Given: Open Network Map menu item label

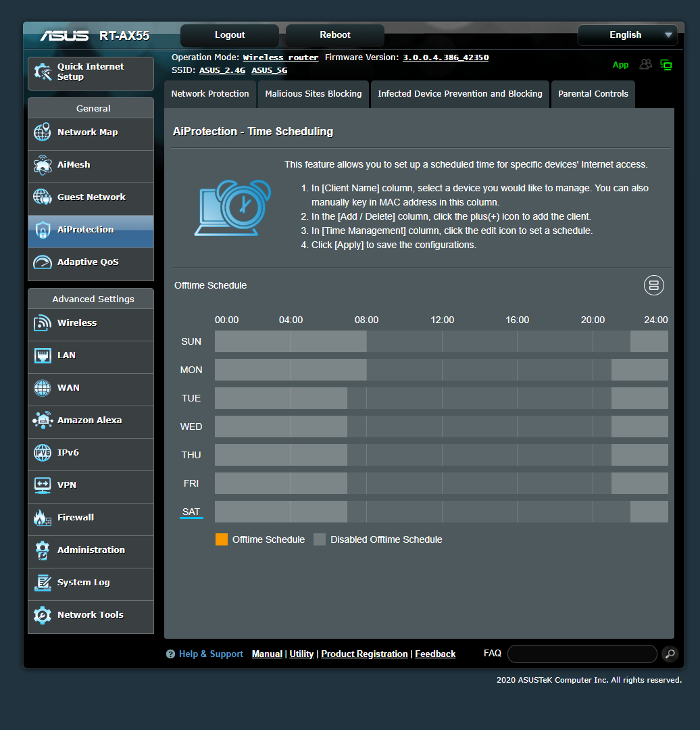Looking at the screenshot, I should point(88,132).
